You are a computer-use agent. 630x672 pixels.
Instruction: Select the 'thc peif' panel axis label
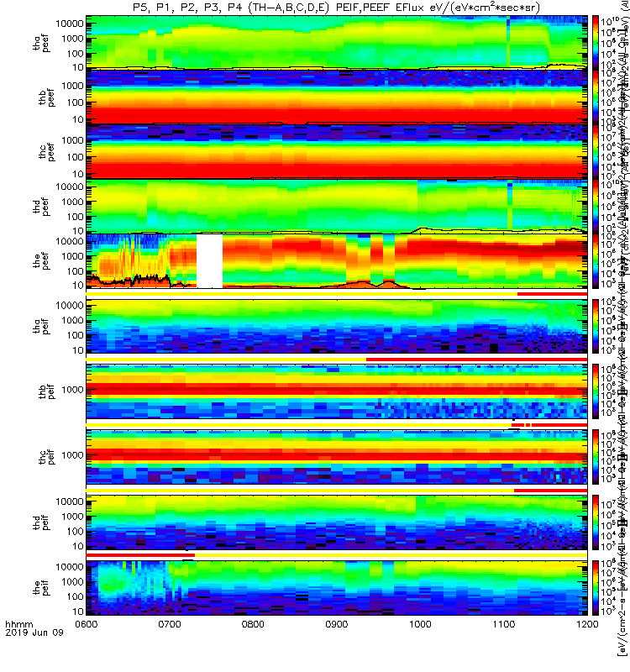(x=47, y=457)
